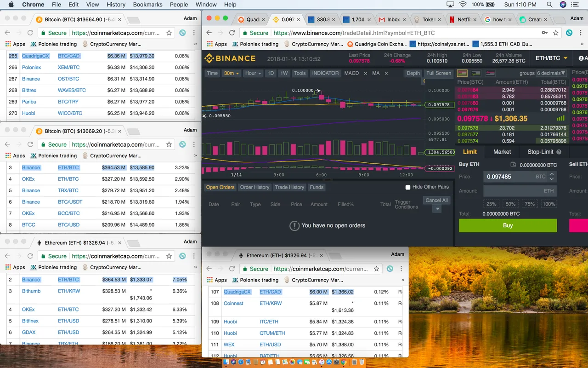Open the Bookmarks menu in the menu bar
The width and height of the screenshot is (588, 368).
coord(147,5)
